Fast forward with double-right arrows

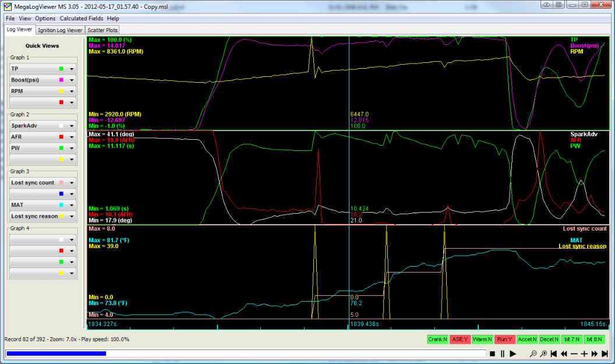pyautogui.click(x=595, y=354)
